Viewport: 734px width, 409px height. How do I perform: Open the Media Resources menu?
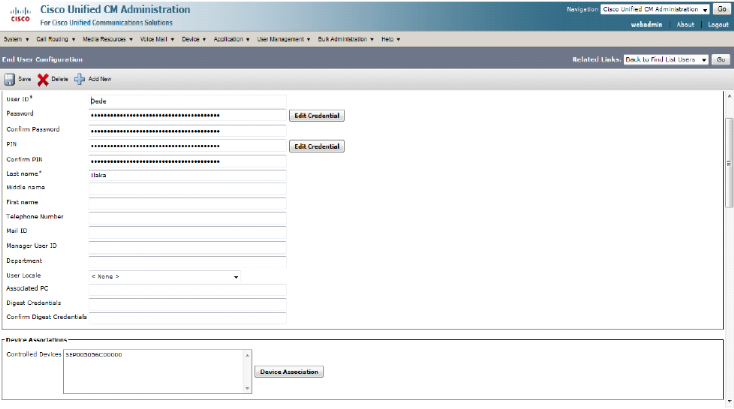click(x=108, y=39)
